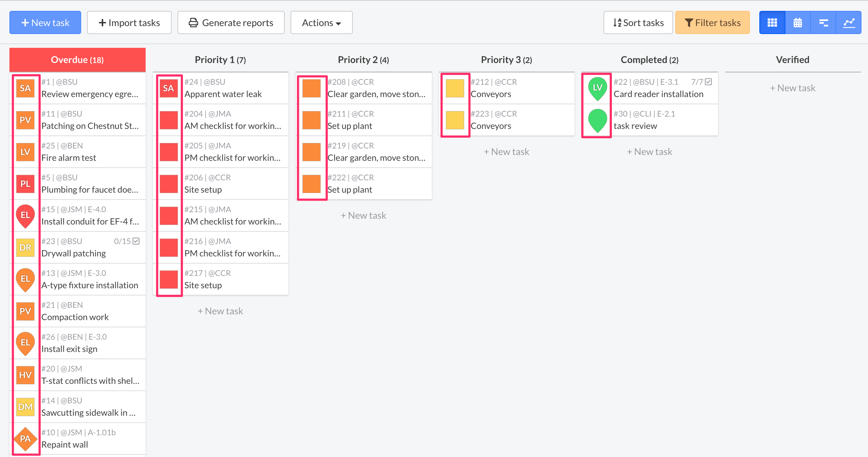Click the SA icon on task #1
868x457 pixels.
click(x=25, y=88)
